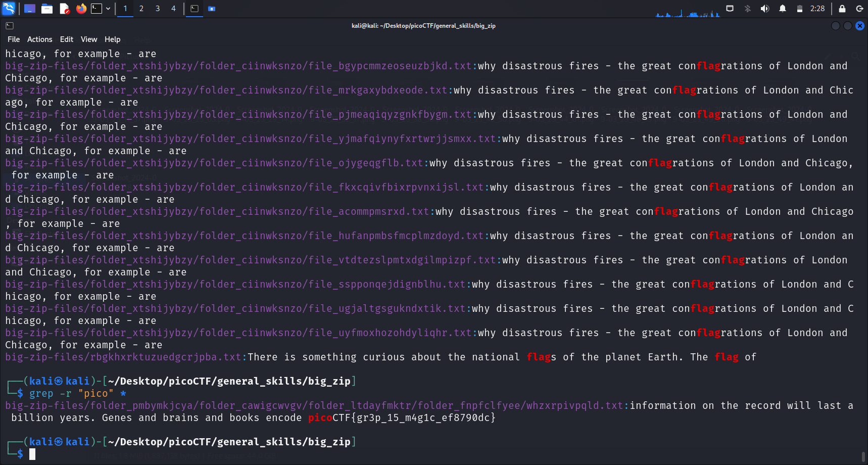This screenshot has height=465, width=868.
Task: Open the View menu
Action: pos(88,39)
